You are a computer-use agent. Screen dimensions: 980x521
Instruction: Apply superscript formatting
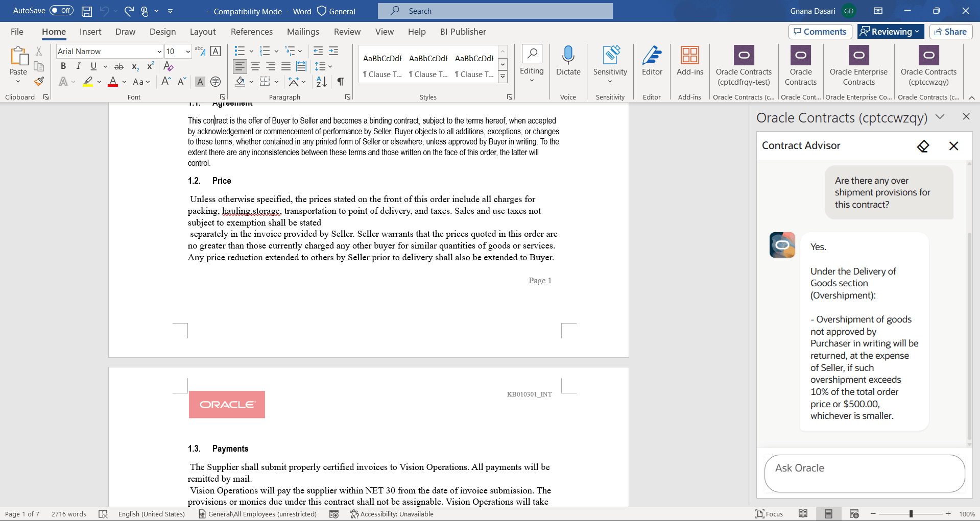[150, 66]
